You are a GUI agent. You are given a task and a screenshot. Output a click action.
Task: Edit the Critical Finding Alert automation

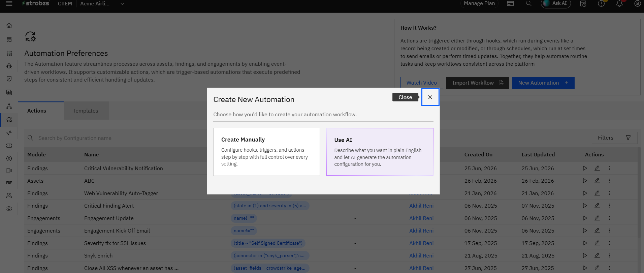597,206
